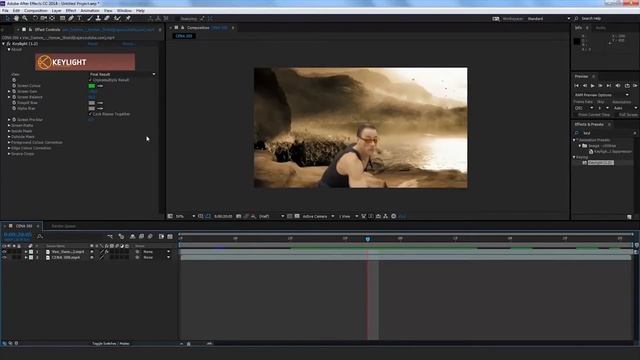Click First Frame button in Preview panel
Viewport: 640px width, 360px height.
pos(577,86)
